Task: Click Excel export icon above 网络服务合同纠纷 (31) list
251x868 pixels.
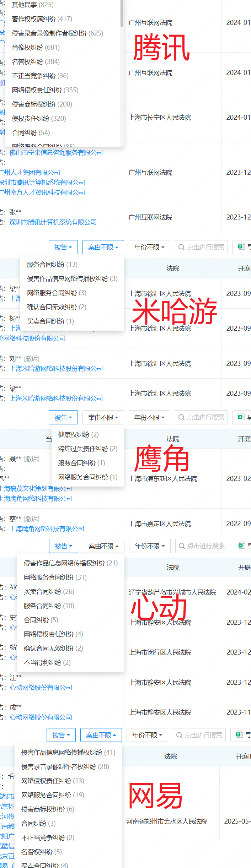Action: pyautogui.click(x=241, y=546)
